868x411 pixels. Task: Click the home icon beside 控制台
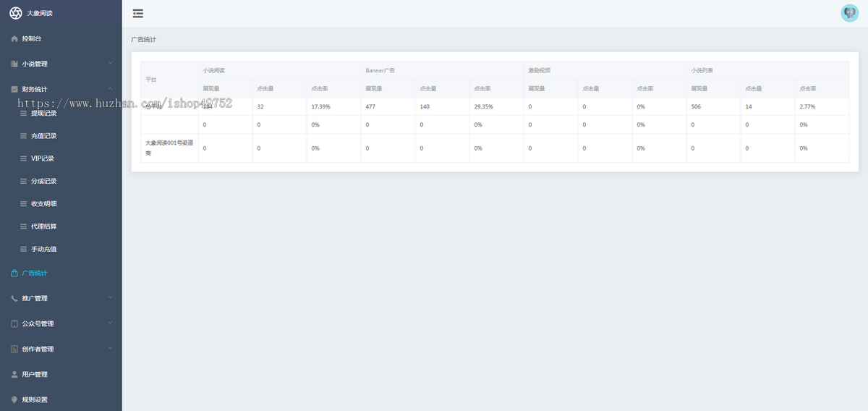(x=14, y=38)
